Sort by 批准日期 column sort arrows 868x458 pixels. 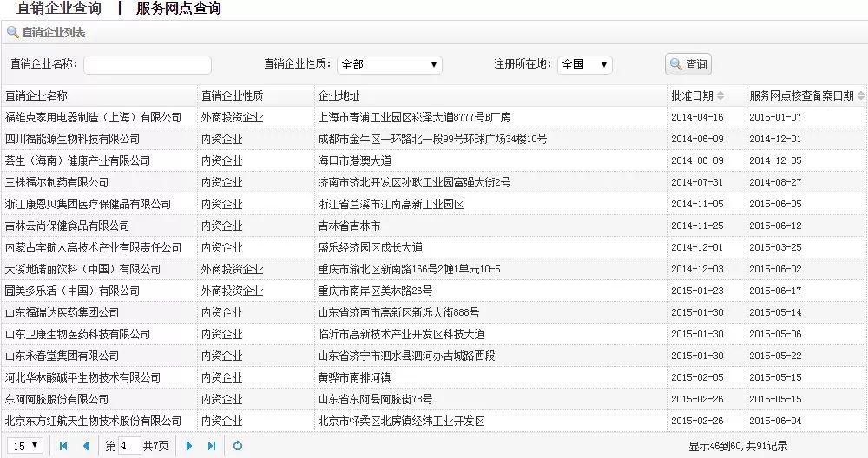(720, 95)
